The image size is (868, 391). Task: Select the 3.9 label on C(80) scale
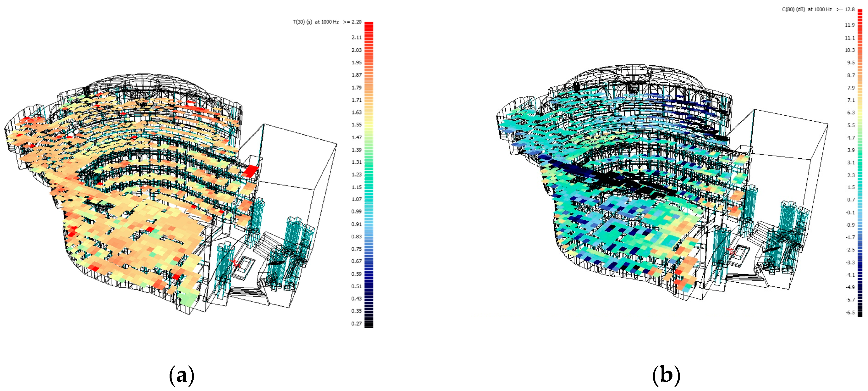tap(851, 150)
